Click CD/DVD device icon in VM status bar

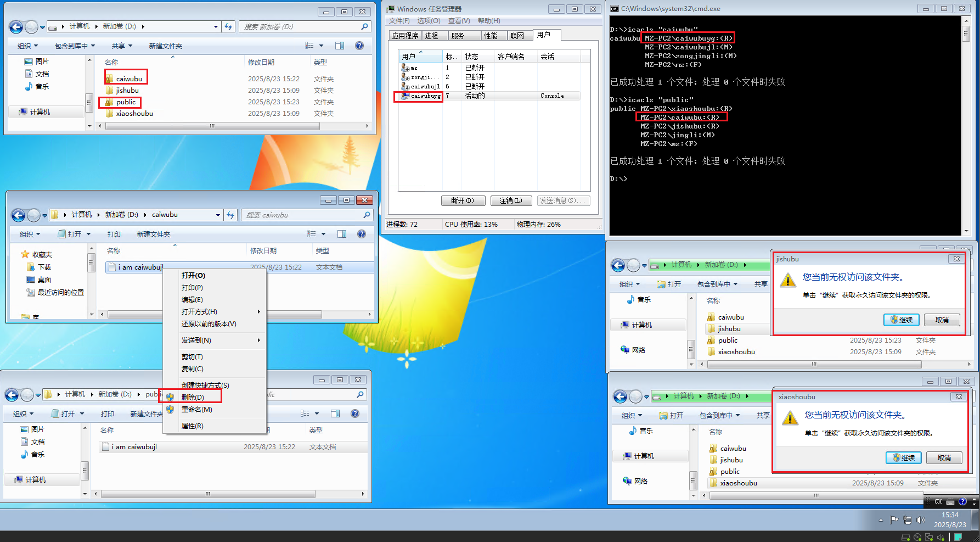click(917, 537)
